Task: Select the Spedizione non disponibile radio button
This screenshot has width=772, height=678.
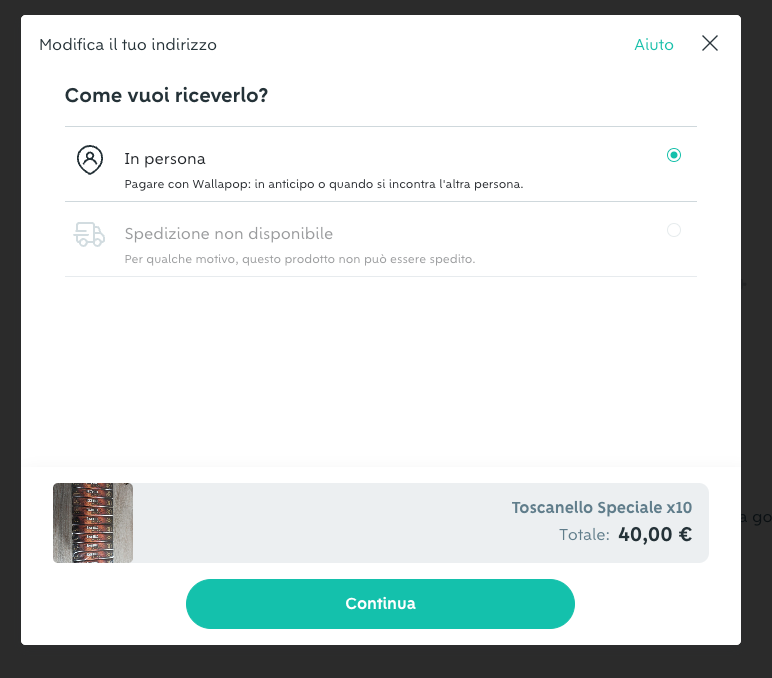Action: [674, 230]
